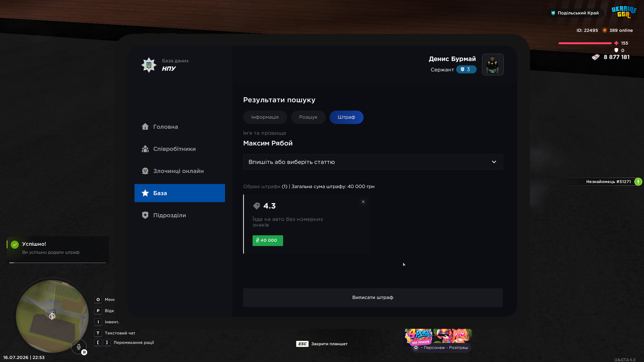This screenshot has width=644, height=362.
Task: Click the 8 877 181 balance value
Action: 616,57
